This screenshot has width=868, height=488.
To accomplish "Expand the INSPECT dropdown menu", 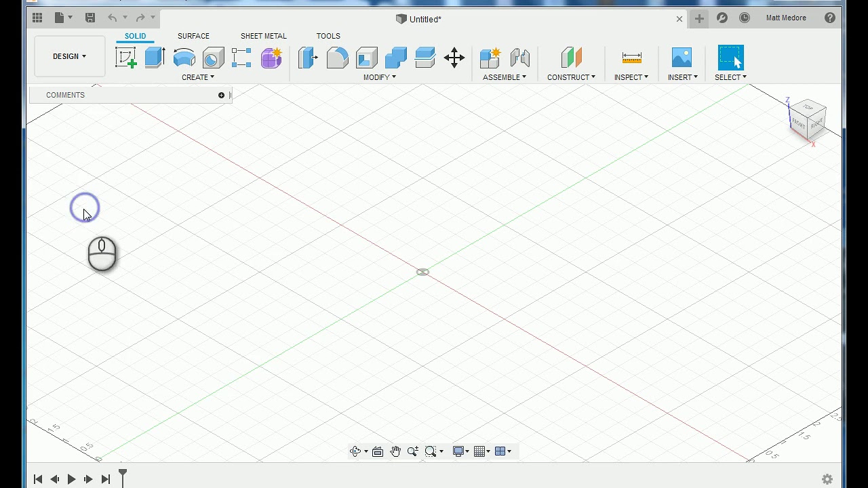I will [x=631, y=77].
